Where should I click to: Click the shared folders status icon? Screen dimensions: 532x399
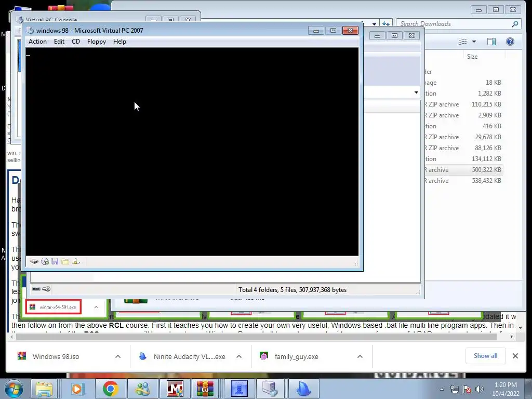[65, 261]
